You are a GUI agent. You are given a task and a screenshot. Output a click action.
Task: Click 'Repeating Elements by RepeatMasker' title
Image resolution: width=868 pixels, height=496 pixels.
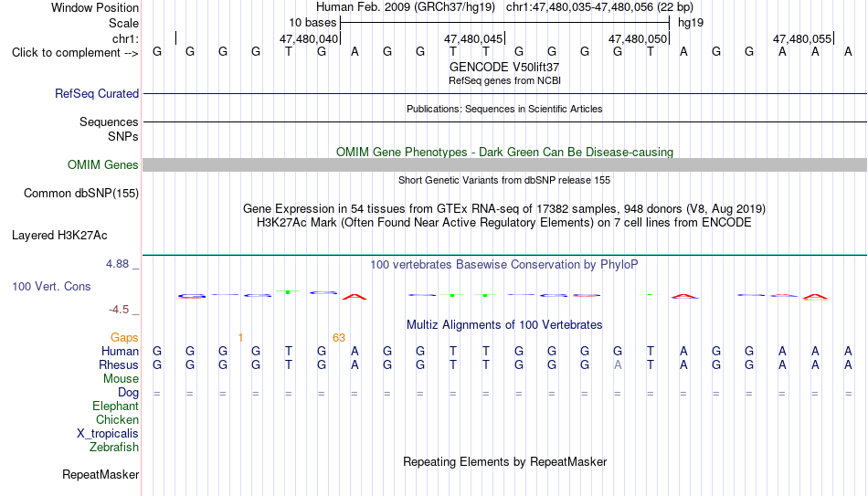[x=505, y=461]
